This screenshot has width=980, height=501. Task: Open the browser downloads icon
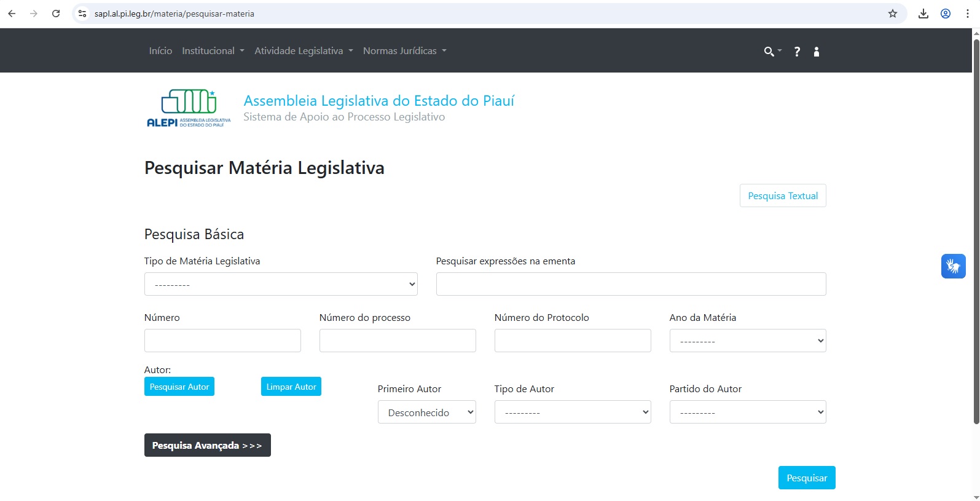(x=923, y=14)
